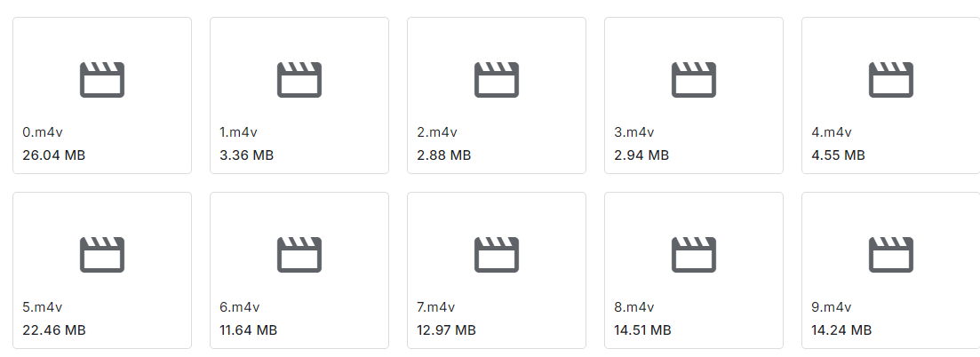Viewport: 980px width, 357px height.
Task: Open the clapperboard icon above 4.m4v
Action: click(x=891, y=79)
